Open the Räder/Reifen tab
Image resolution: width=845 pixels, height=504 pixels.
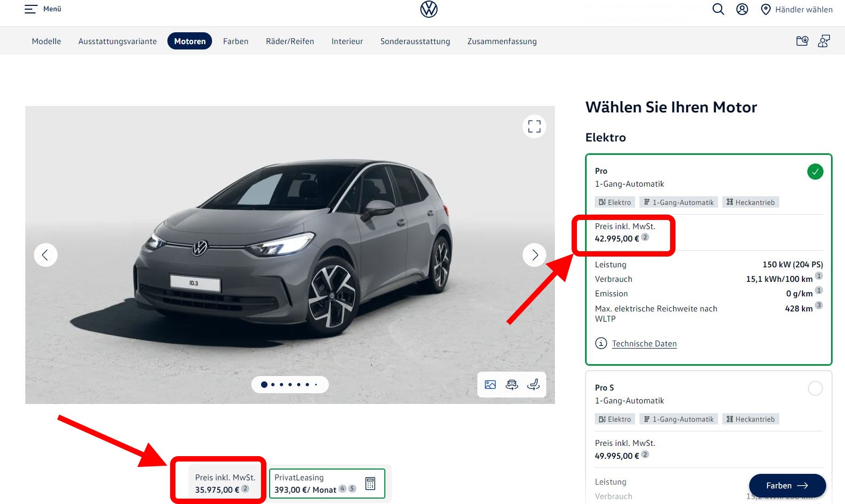point(290,41)
